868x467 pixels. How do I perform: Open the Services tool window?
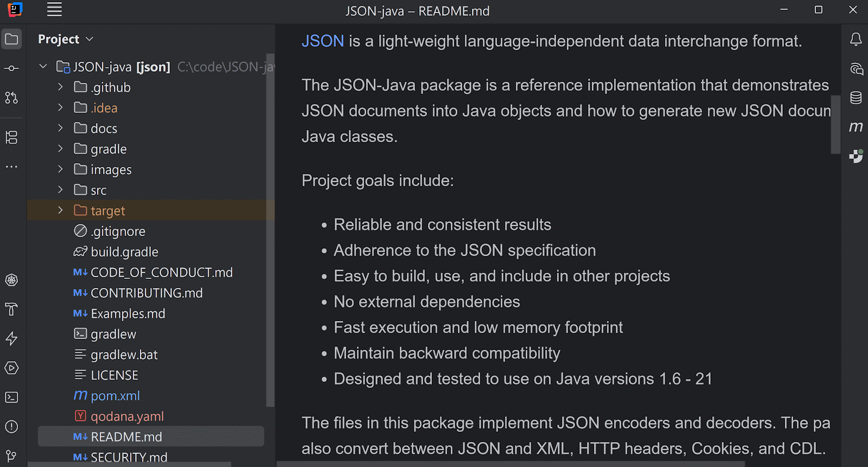11,280
